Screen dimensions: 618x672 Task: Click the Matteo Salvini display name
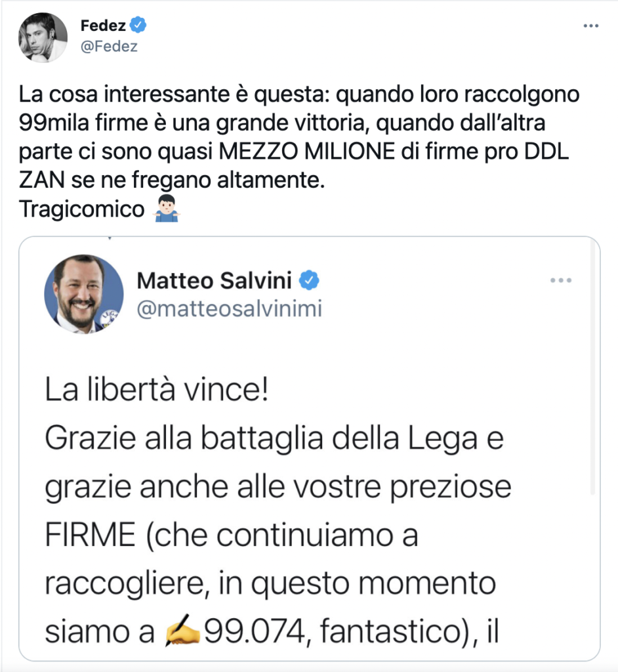point(215,281)
